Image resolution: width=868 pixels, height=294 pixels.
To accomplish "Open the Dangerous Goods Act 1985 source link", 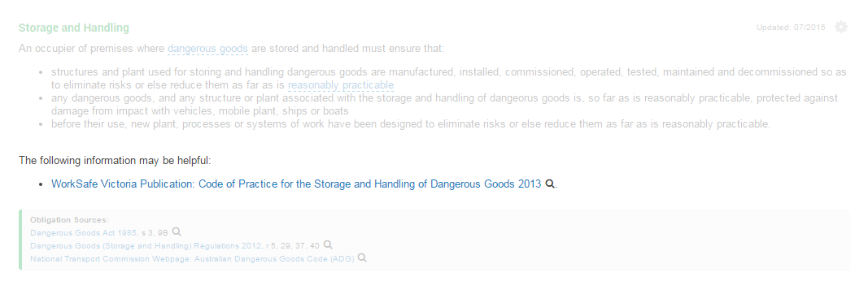I will tap(84, 232).
